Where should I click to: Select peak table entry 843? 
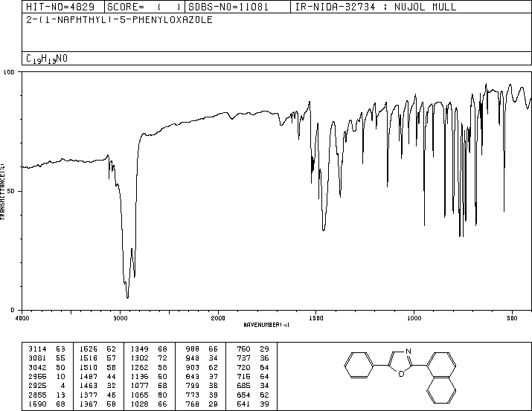coord(202,376)
